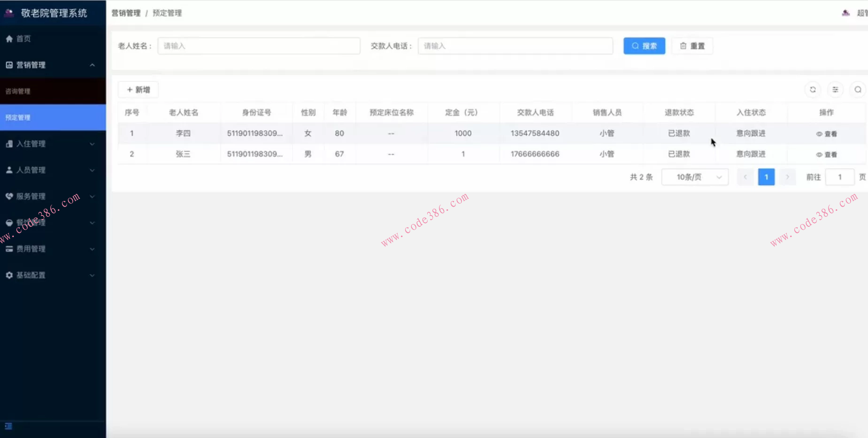The width and height of the screenshot is (868, 438).
Task: Click the 新增 button
Action: coord(138,90)
